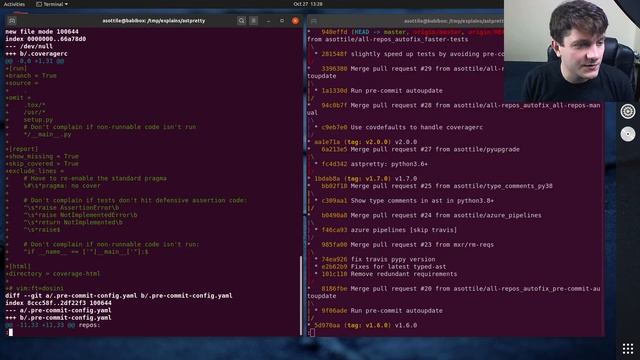Screen dimensions: 640x360
Task: Click 'diff --git a/.pre-commit-config.yaml' line
Action: pyautogui.click(x=119, y=296)
